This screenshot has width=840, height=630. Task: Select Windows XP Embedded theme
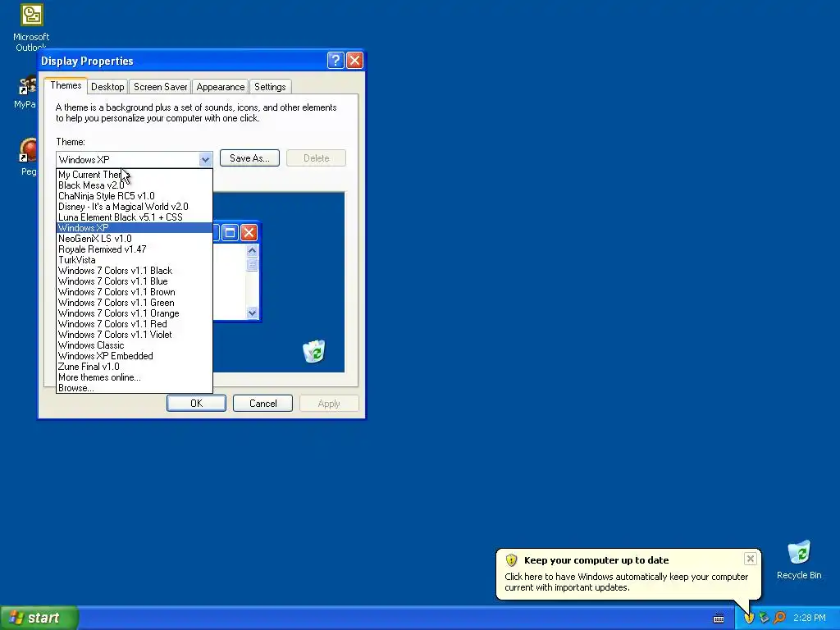134,356
